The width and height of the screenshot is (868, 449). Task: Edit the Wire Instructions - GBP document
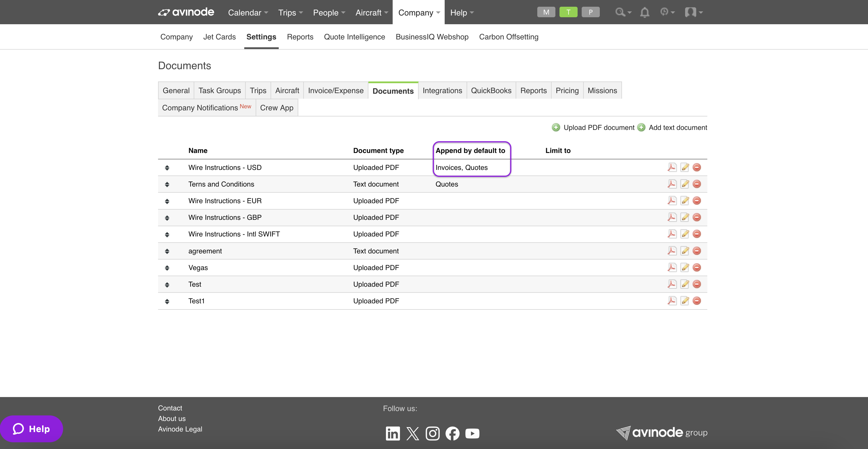click(685, 217)
